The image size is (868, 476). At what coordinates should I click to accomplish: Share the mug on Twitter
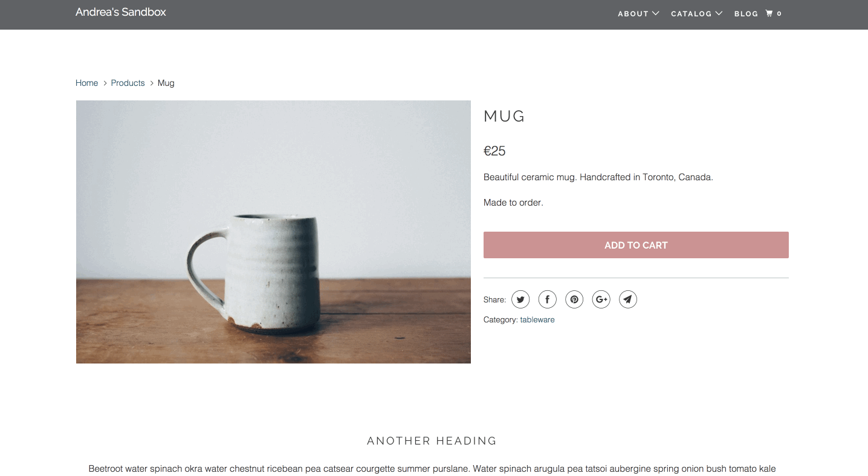[x=520, y=299]
